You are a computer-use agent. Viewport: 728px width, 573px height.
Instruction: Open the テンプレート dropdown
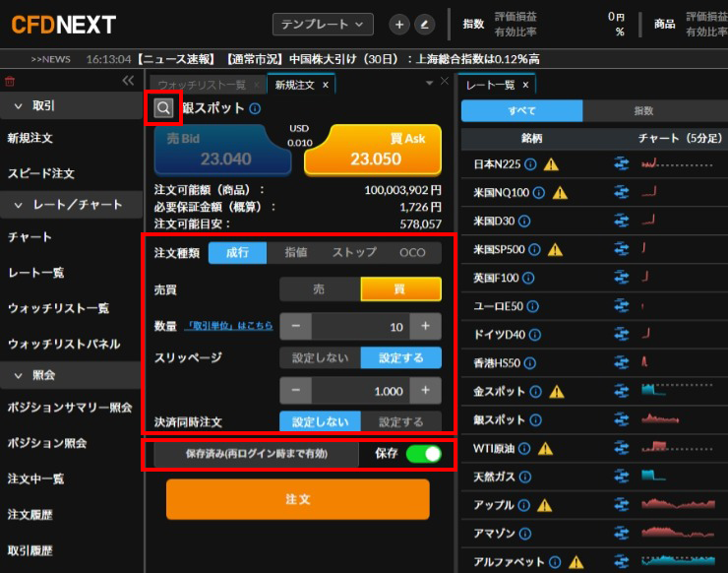323,25
